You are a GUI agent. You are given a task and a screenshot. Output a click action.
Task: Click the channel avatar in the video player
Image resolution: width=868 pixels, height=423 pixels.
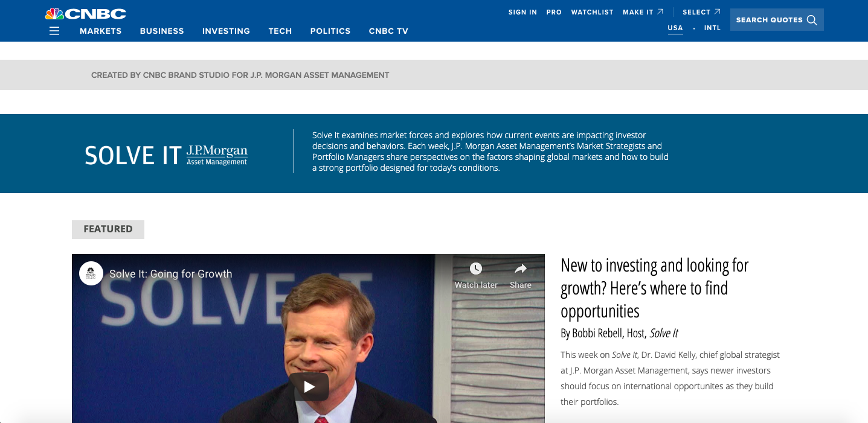click(x=91, y=273)
